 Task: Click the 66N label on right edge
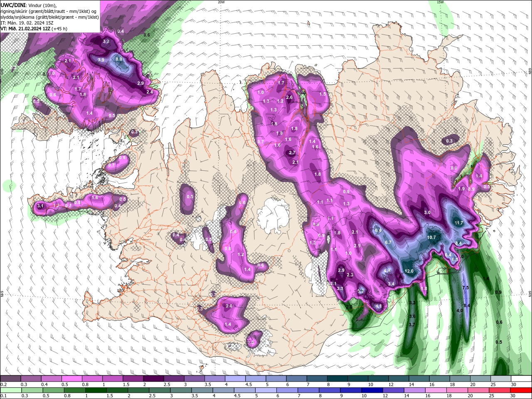(530, 71)
